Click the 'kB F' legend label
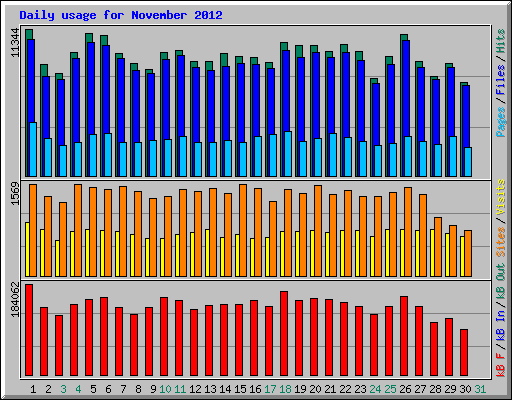Viewport: 512px width, 400px height. click(500, 365)
